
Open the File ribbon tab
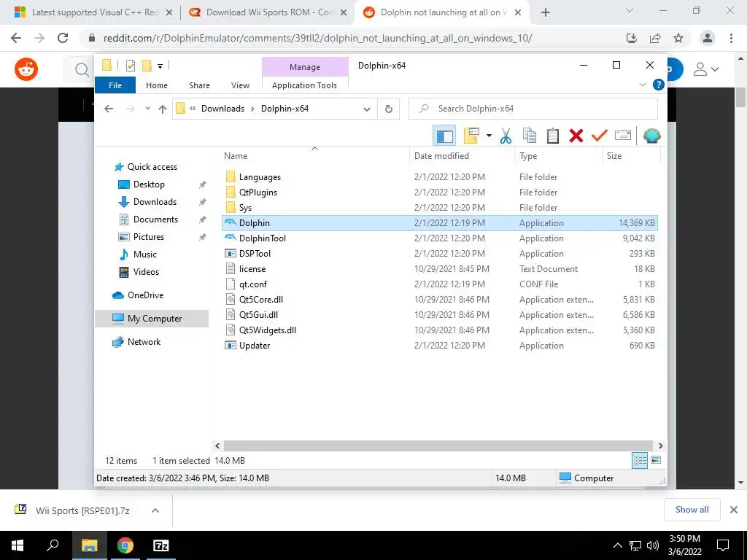(x=115, y=85)
